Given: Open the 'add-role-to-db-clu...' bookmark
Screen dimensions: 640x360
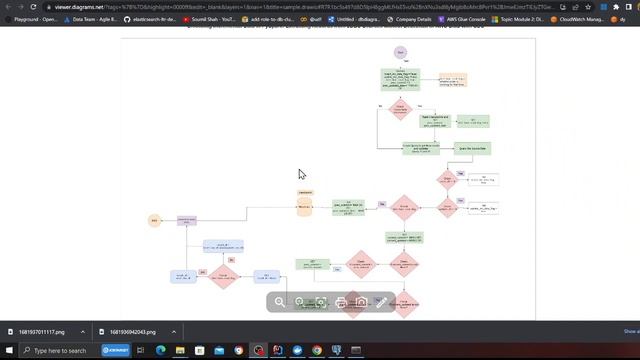Looking at the screenshot, I should coord(268,19).
